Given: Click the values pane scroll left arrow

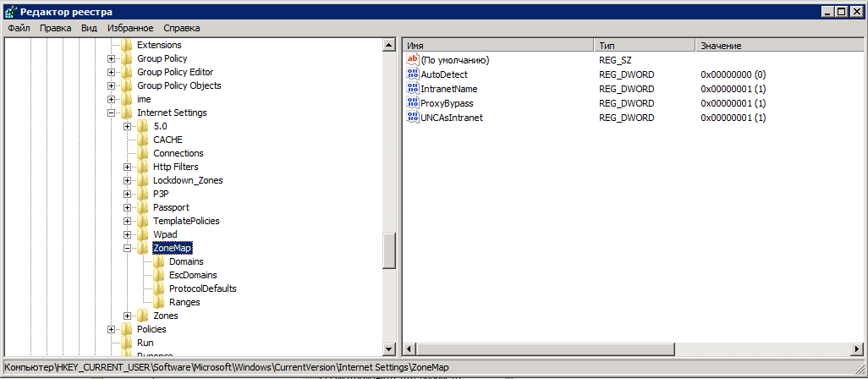Looking at the screenshot, I should [x=409, y=349].
